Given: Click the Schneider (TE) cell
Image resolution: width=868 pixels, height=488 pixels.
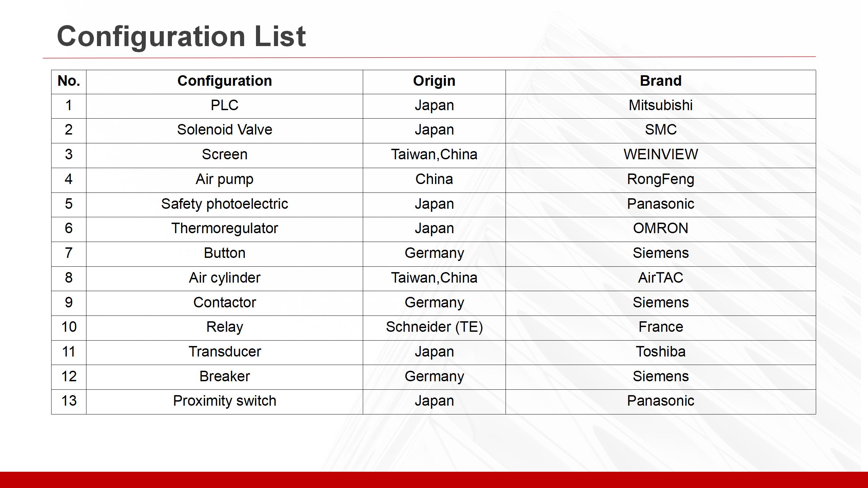Looking at the screenshot, I should 434,327.
